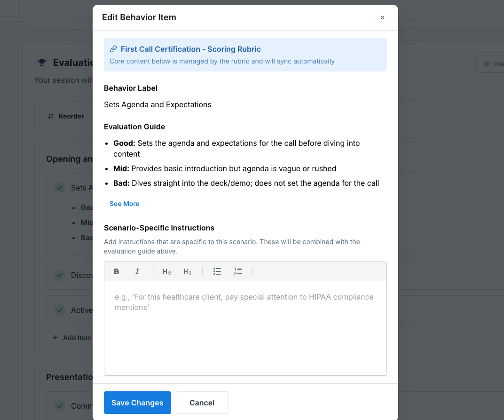
Task: Apply the H2 heading style
Action: click(166, 272)
